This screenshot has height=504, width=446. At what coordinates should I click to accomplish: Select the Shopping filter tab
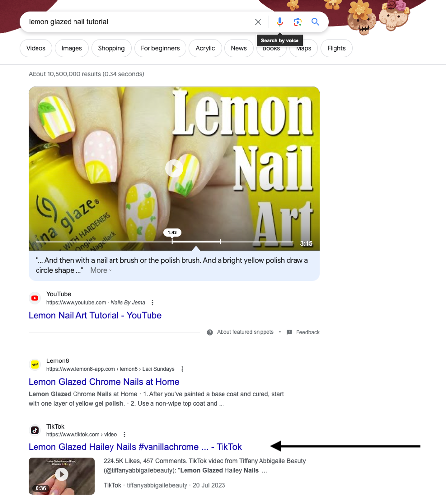[x=111, y=48]
